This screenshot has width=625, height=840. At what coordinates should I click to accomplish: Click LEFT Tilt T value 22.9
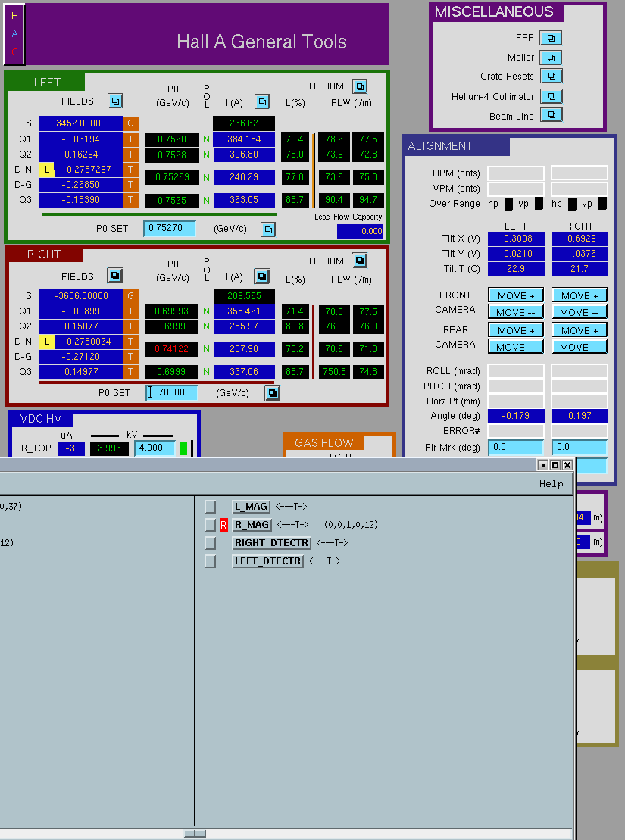pos(516,268)
